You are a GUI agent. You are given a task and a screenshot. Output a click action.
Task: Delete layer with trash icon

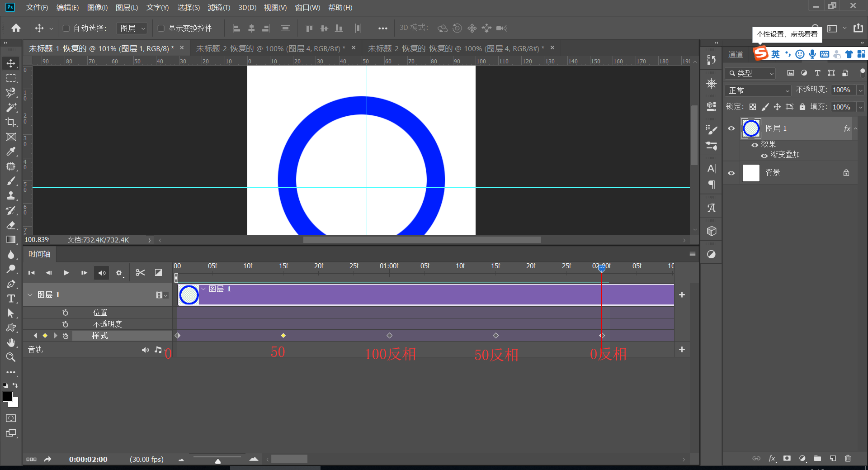[848, 458]
